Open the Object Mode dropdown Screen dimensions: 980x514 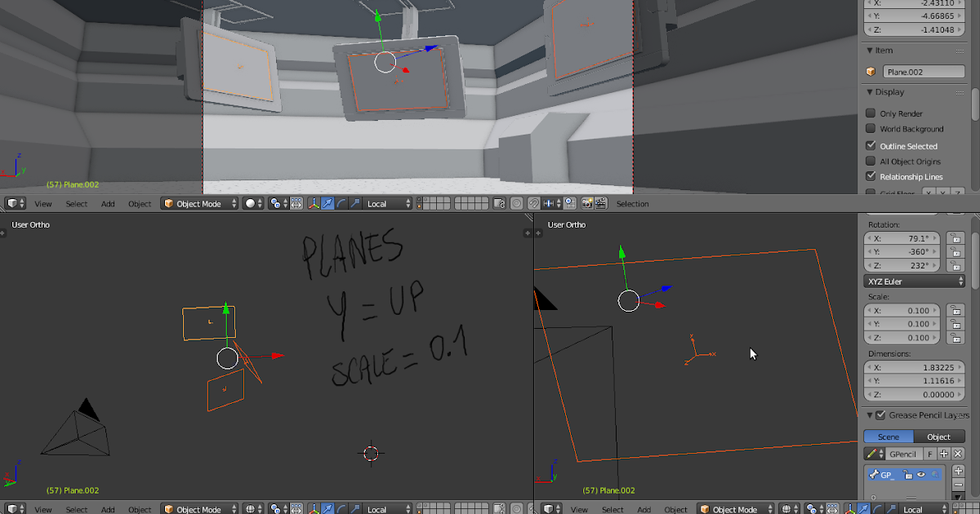[x=198, y=203]
